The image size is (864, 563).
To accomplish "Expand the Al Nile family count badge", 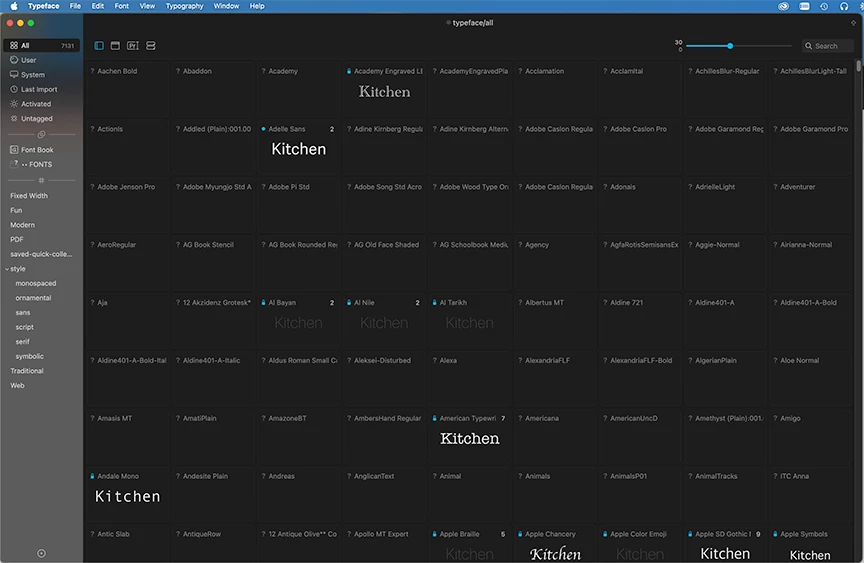I will point(417,302).
